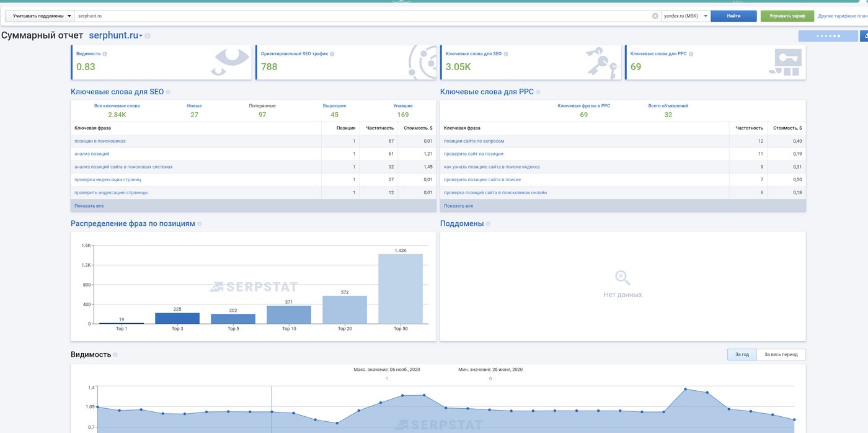Click 'Показать все' under SEO keywords table
Screen dimensions: 868x433
pos(89,206)
